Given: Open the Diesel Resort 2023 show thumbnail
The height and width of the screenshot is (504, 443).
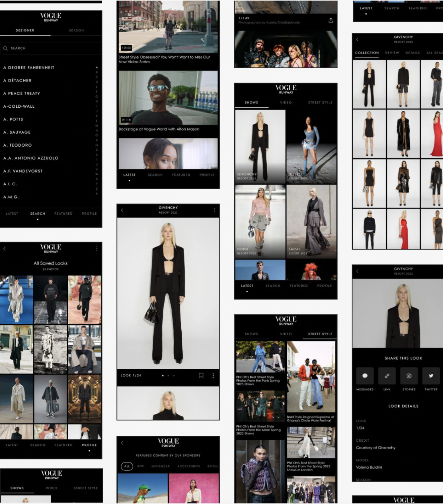Looking at the screenshot, I should coord(311,147).
